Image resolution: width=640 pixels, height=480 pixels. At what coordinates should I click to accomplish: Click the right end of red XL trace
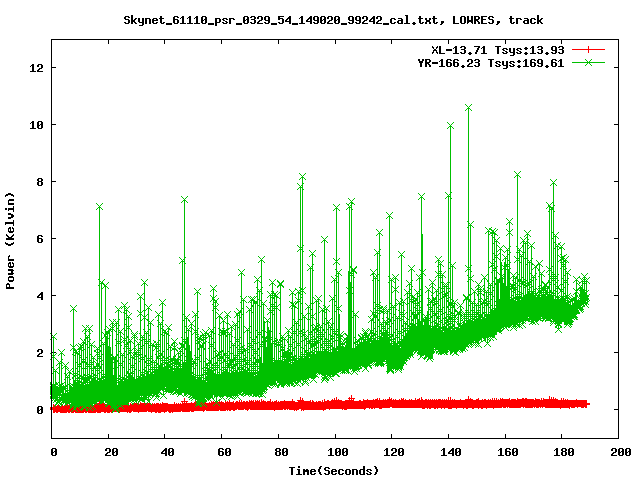(587, 404)
